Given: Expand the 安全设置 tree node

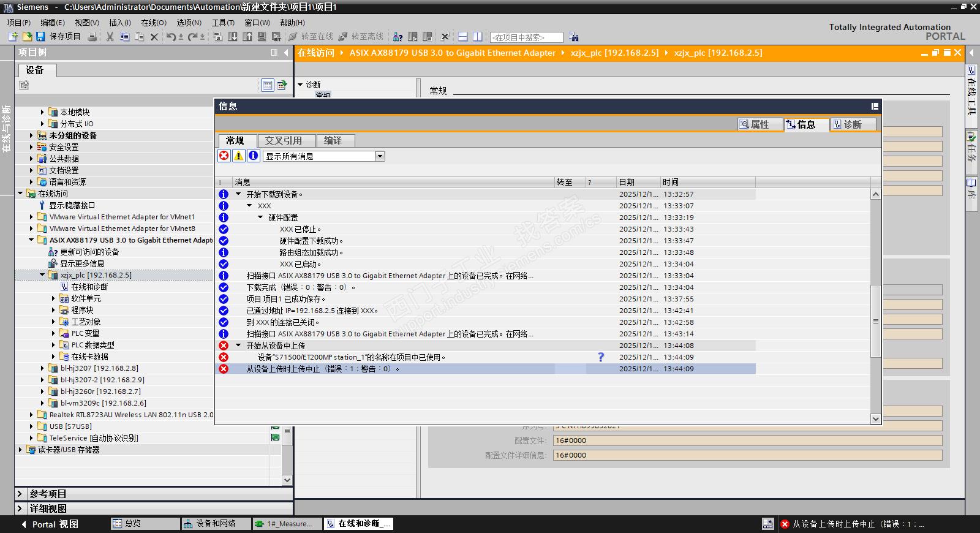Looking at the screenshot, I should pos(31,147).
